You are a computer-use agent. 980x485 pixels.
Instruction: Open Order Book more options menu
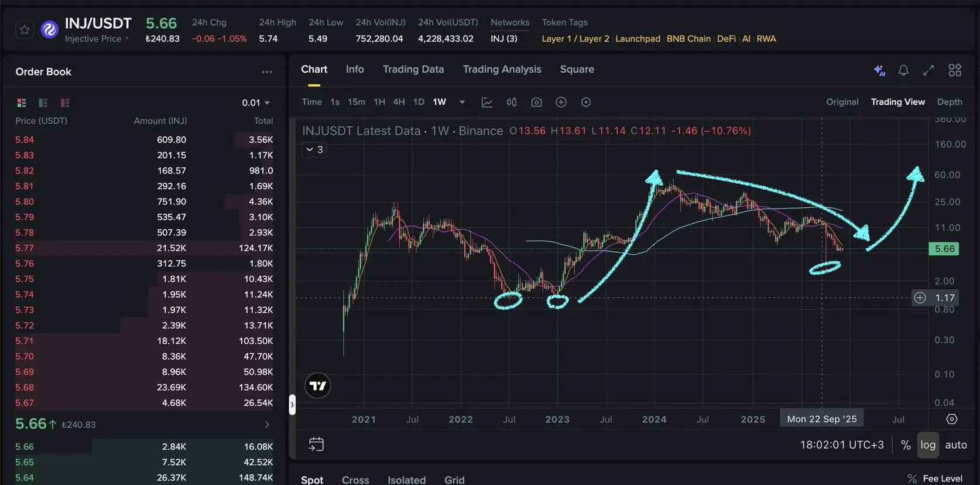pos(267,71)
